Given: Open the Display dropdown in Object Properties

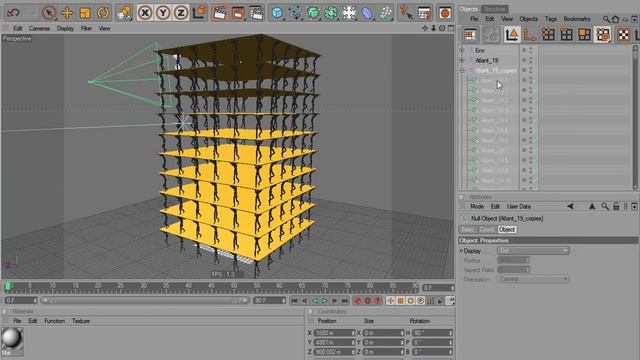Looking at the screenshot, I should [x=533, y=251].
